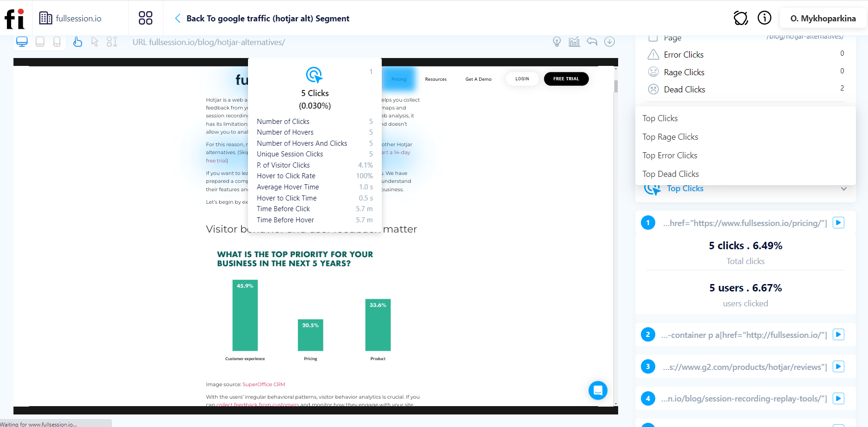Click the planet icon in header

(x=741, y=18)
